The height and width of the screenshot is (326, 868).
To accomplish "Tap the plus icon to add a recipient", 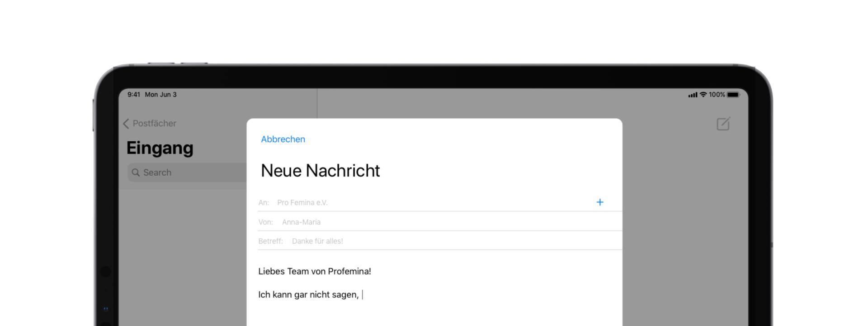I will [599, 202].
